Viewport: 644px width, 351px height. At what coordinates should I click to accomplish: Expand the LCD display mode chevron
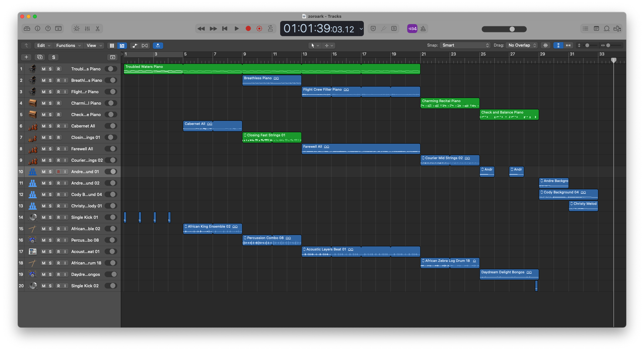[x=361, y=29]
